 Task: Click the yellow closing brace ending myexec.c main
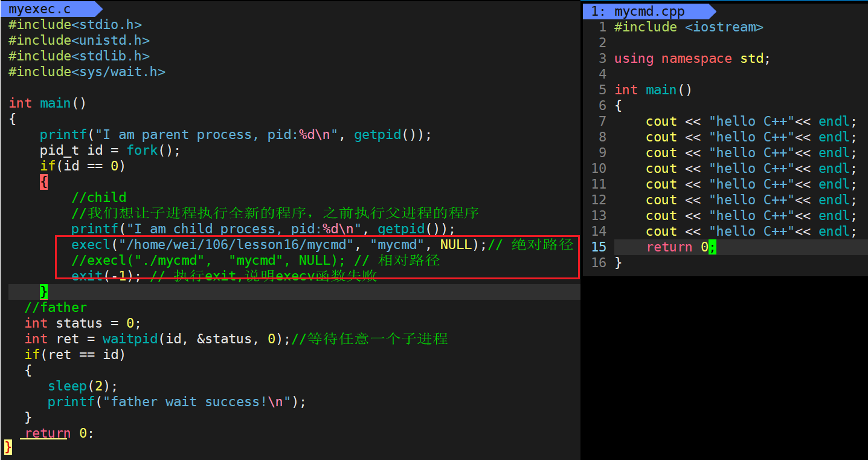[8, 448]
